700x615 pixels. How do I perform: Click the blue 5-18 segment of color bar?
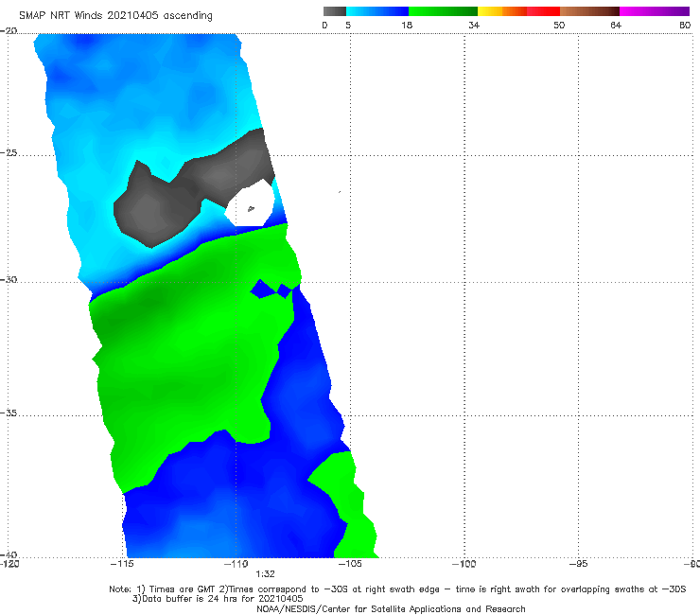click(377, 11)
